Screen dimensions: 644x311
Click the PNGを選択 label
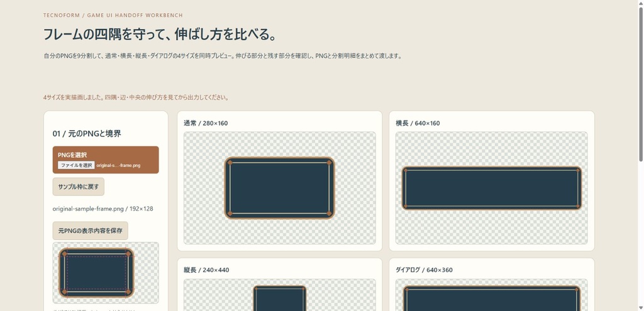click(72, 155)
